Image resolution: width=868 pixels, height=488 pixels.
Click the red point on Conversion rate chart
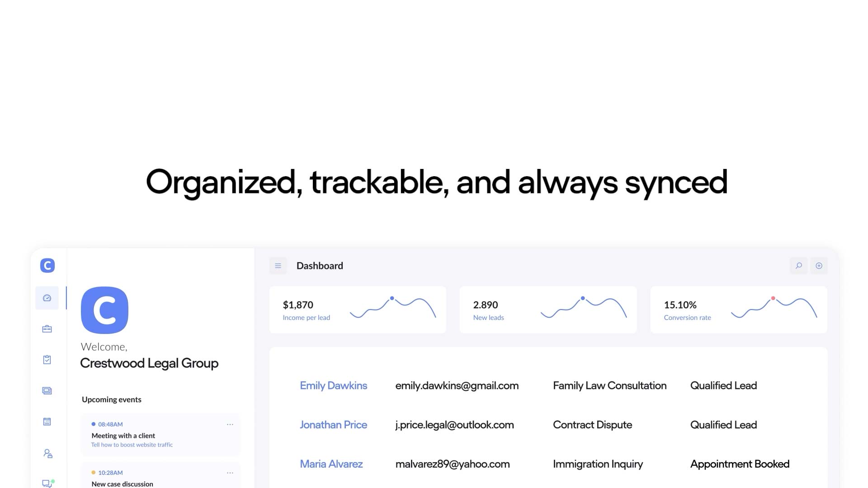click(773, 298)
